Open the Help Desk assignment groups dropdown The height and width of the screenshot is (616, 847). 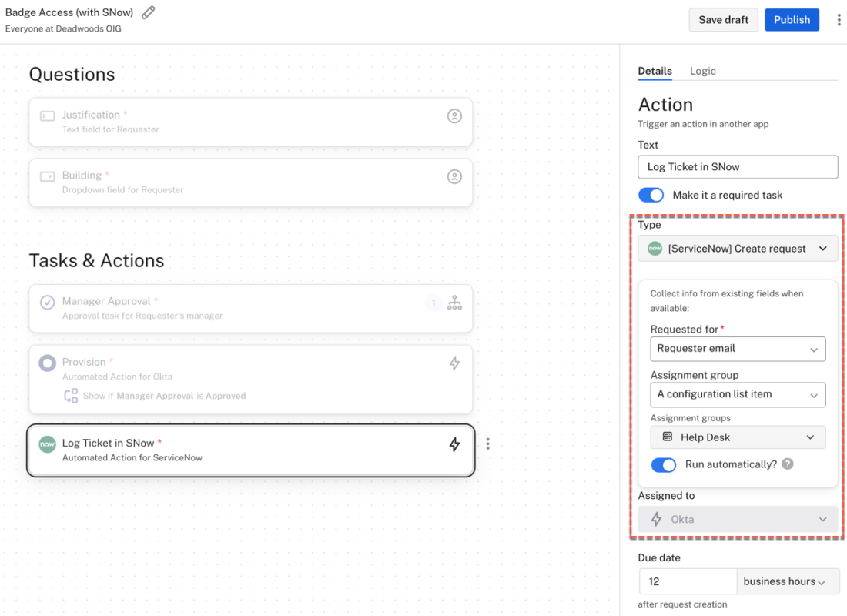[737, 437]
